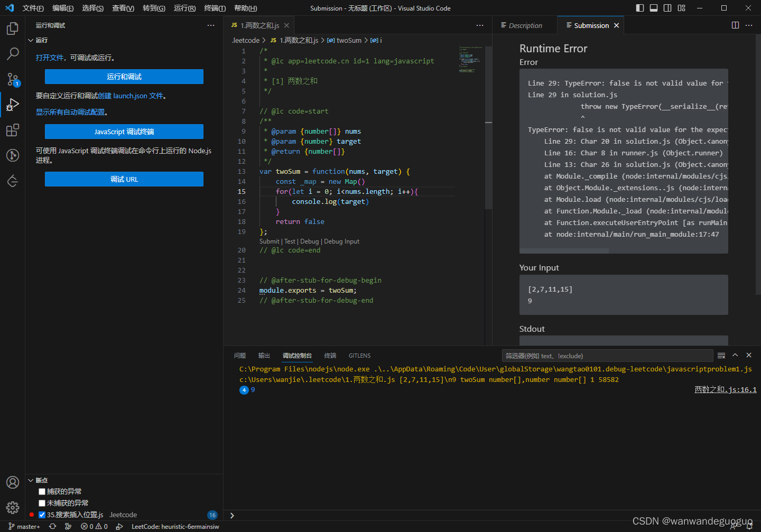The width and height of the screenshot is (761, 532).
Task: Click the 运行和调试 button
Action: click(124, 77)
